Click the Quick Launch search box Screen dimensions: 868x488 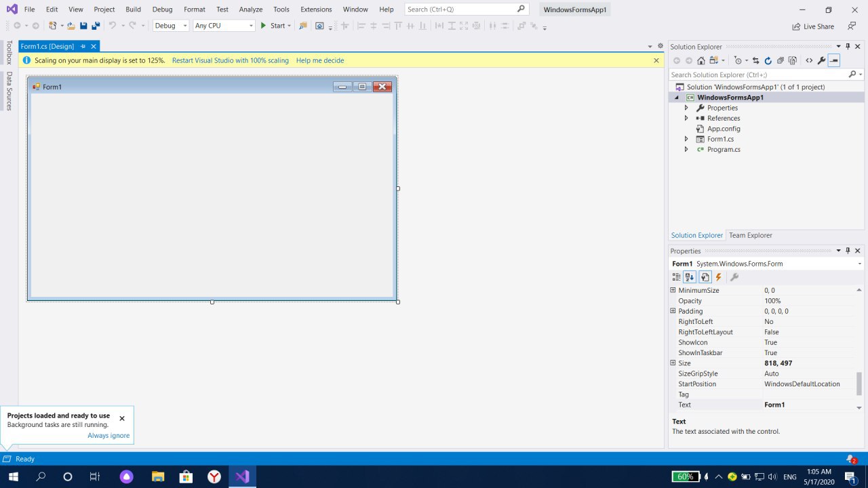tap(467, 9)
